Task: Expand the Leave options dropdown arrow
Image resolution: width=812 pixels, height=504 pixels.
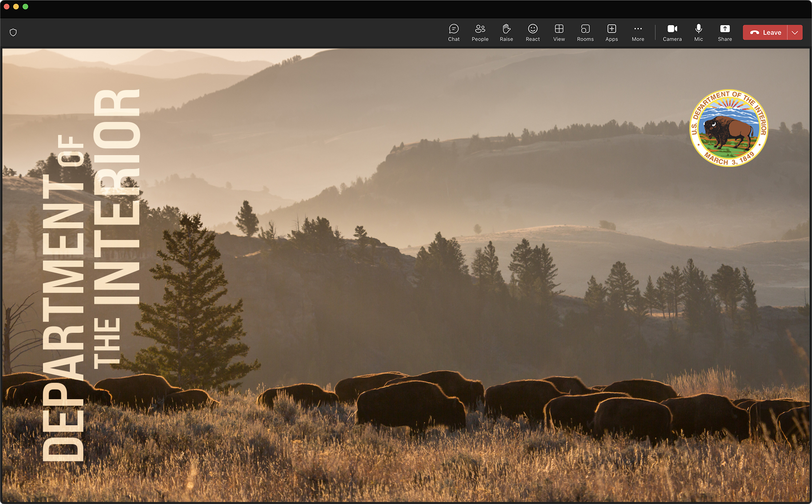Action: point(795,32)
